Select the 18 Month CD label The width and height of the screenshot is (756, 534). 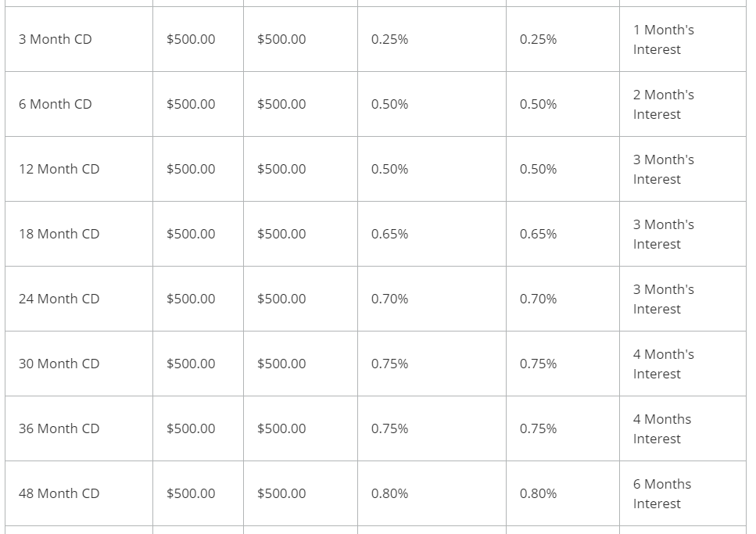[59, 234]
